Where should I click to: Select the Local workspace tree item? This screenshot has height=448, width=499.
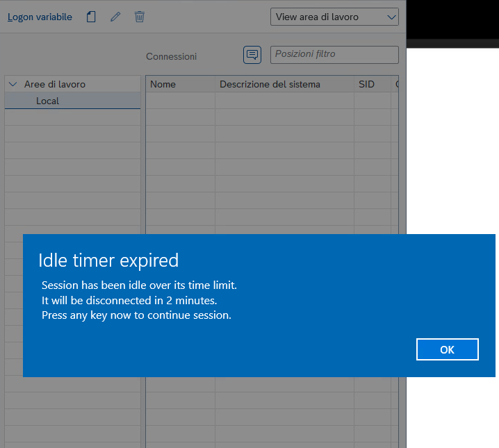click(x=72, y=101)
